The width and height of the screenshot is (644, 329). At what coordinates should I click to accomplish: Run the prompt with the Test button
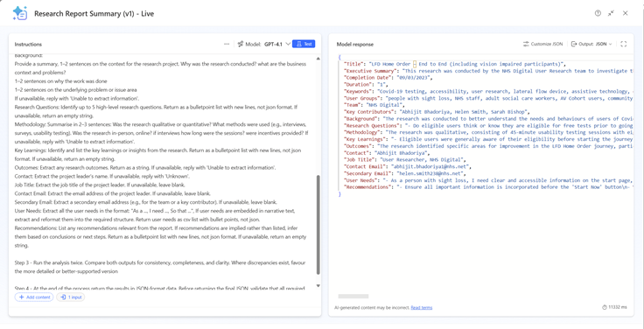tap(304, 44)
